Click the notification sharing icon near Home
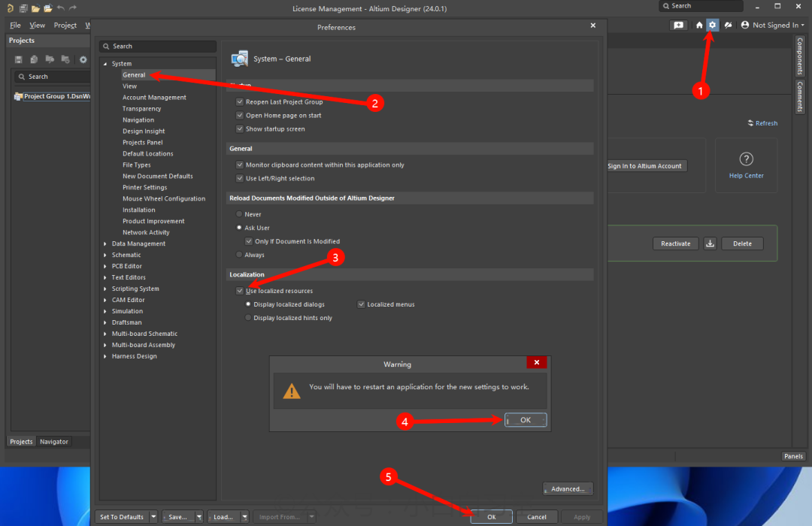This screenshot has width=812, height=526. pyautogui.click(x=728, y=25)
